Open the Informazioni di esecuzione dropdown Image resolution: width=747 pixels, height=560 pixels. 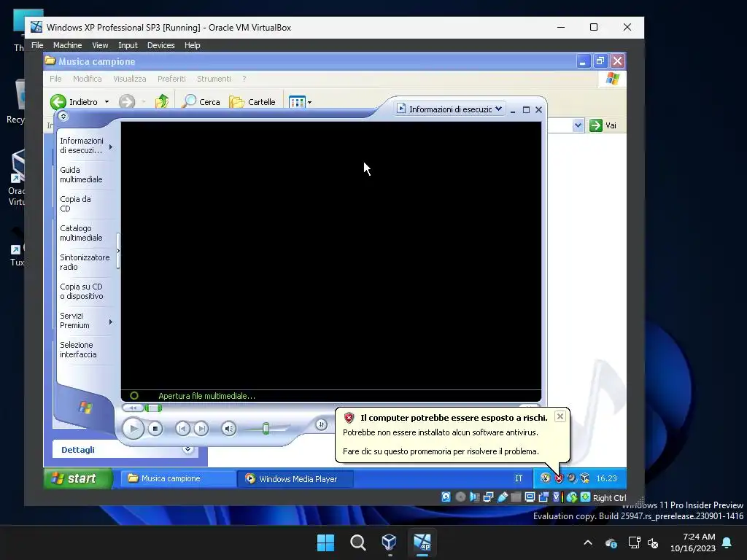(x=449, y=109)
